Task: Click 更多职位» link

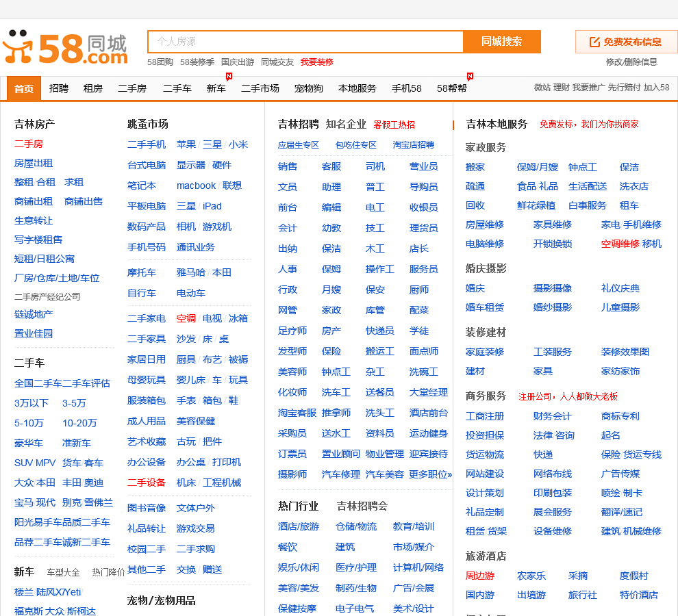Action: (430, 474)
